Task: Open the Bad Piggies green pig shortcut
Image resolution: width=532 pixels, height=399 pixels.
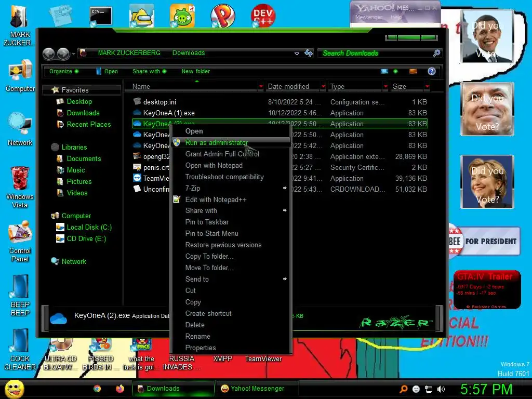Action: tap(182, 15)
